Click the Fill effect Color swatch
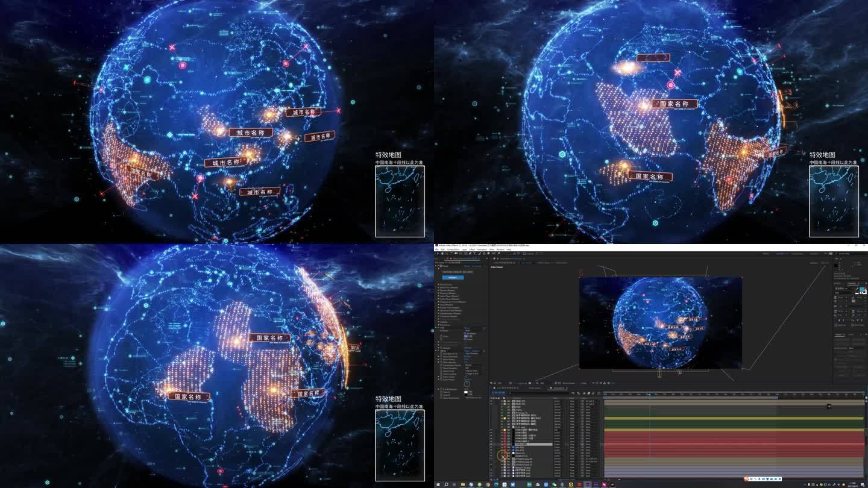This screenshot has width=868, height=488. tap(466, 336)
